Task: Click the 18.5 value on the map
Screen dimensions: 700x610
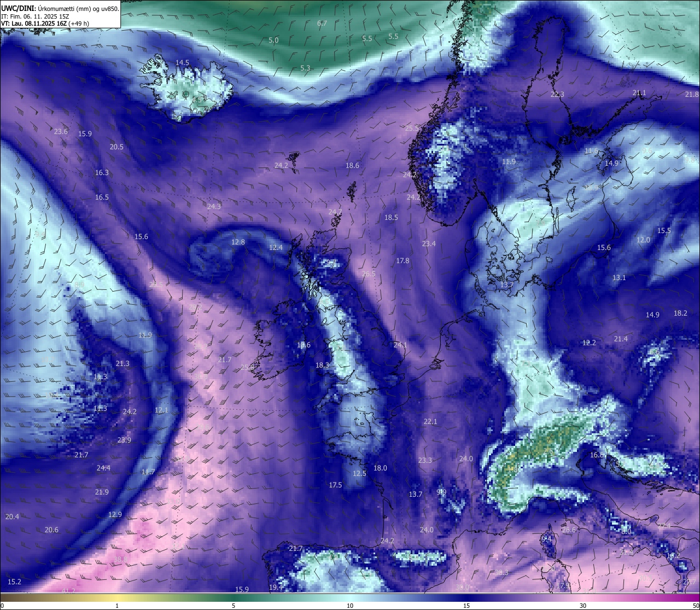Action: coord(391,217)
